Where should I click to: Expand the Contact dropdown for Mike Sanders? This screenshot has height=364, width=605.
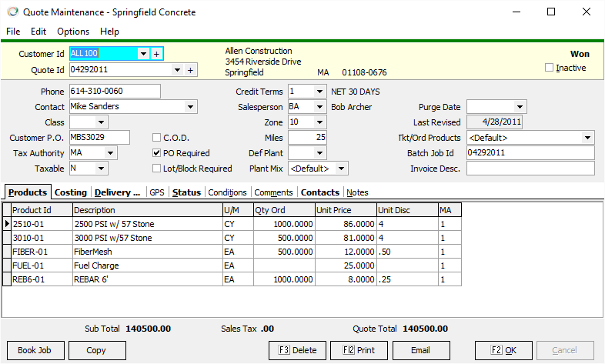pos(190,107)
